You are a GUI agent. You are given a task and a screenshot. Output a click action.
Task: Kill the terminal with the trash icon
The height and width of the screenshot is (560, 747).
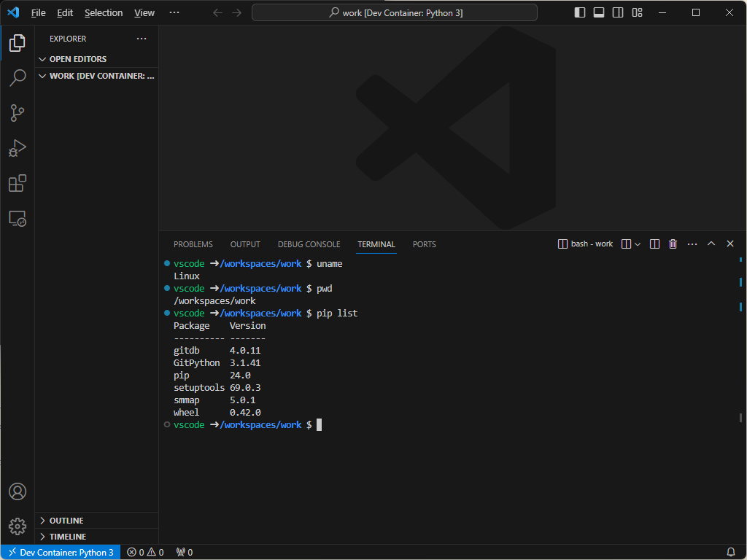click(x=673, y=244)
